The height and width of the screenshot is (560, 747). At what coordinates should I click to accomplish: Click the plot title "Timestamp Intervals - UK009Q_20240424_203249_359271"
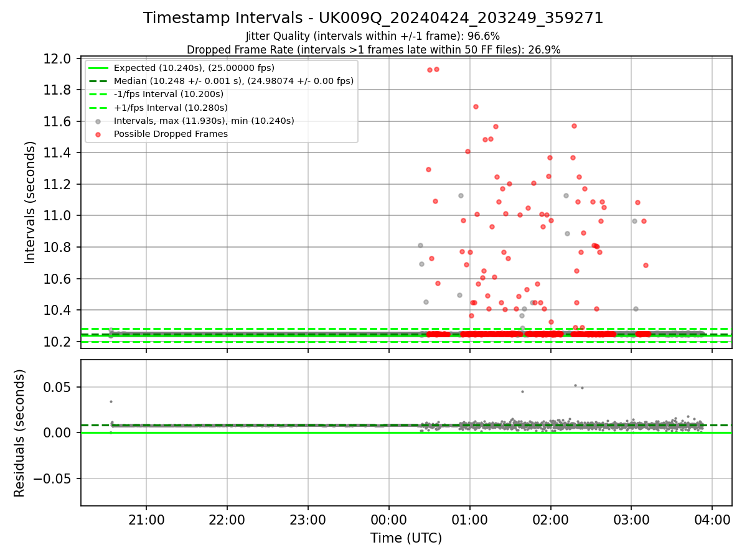pos(373,18)
